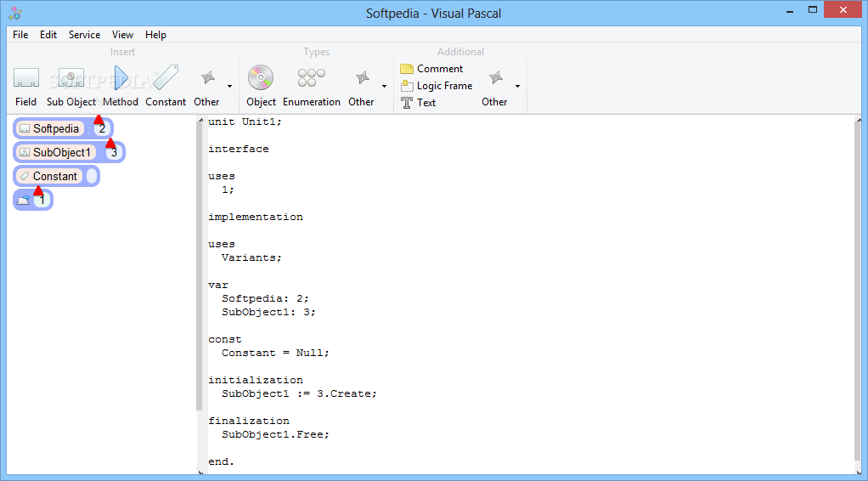
Task: Open the View menu
Action: pyautogui.click(x=122, y=34)
